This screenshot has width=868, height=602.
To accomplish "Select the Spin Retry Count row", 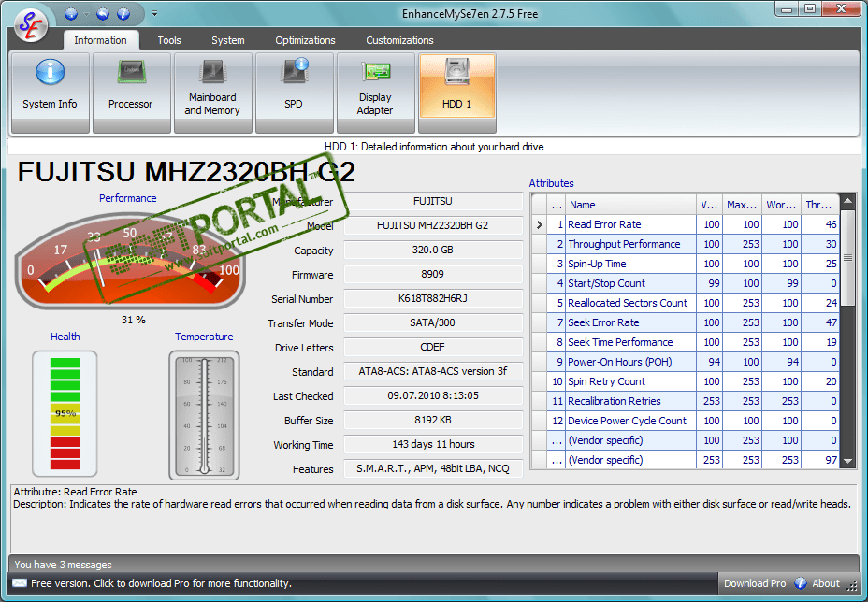I will (686, 381).
